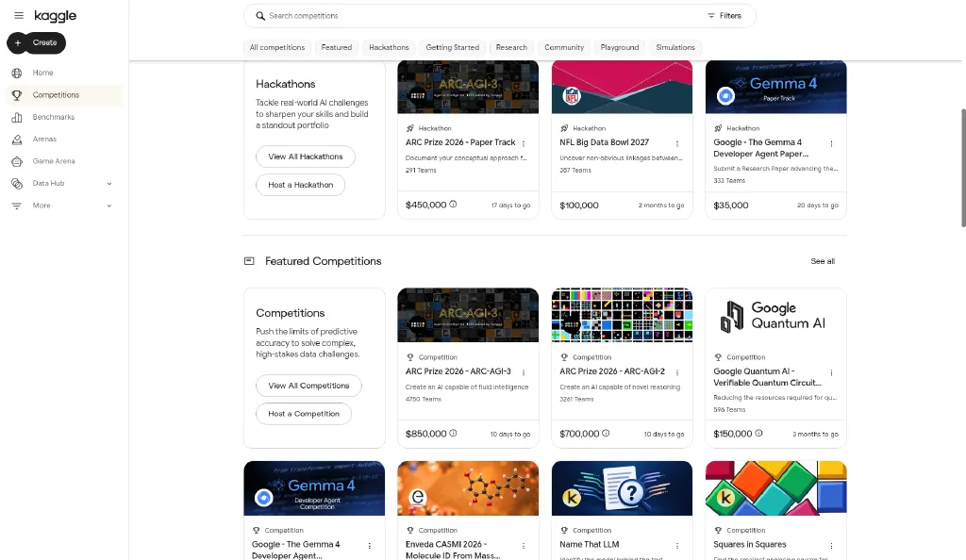Expand the More section chevron

pos(109,206)
